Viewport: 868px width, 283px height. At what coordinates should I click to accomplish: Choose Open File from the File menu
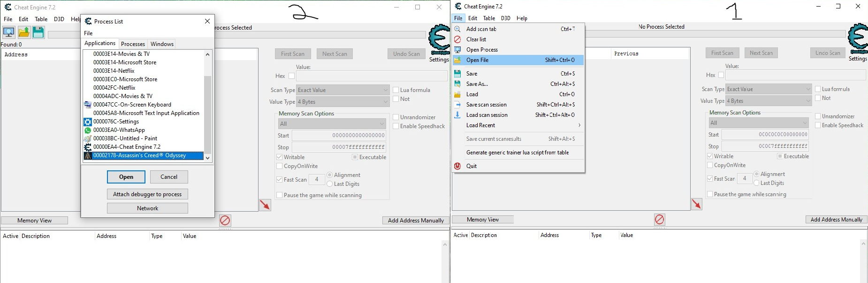[x=477, y=60]
